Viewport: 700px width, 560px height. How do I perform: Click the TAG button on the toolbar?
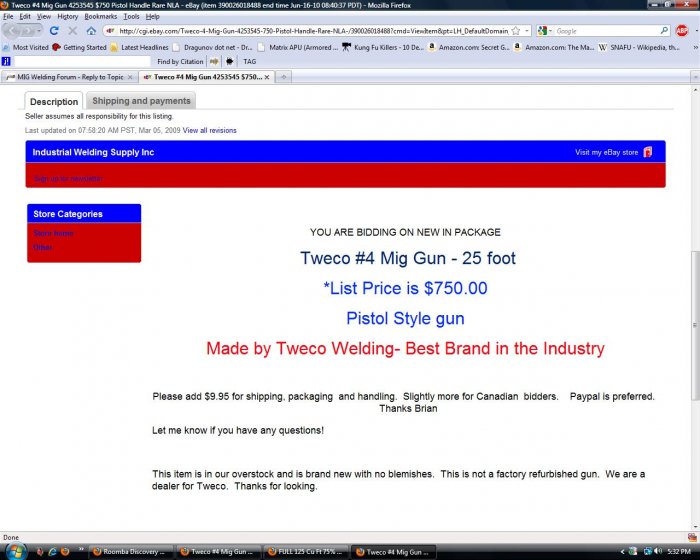(x=250, y=62)
